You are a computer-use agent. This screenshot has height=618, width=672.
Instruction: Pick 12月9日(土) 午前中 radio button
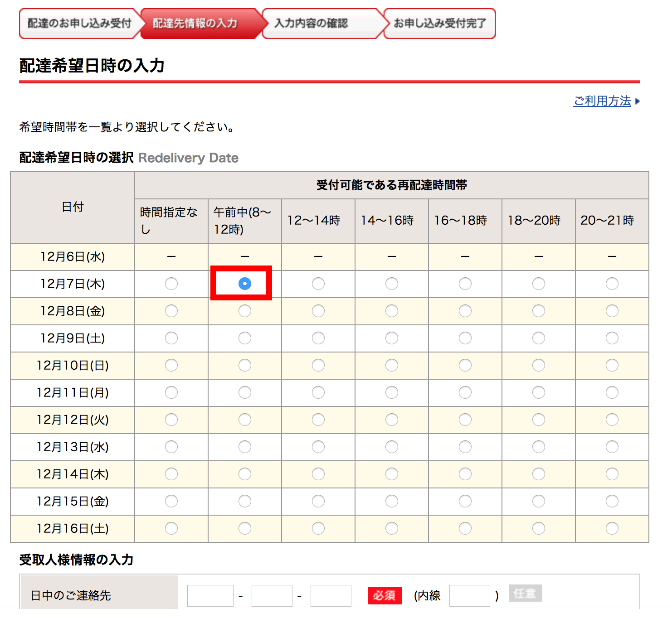click(x=245, y=338)
